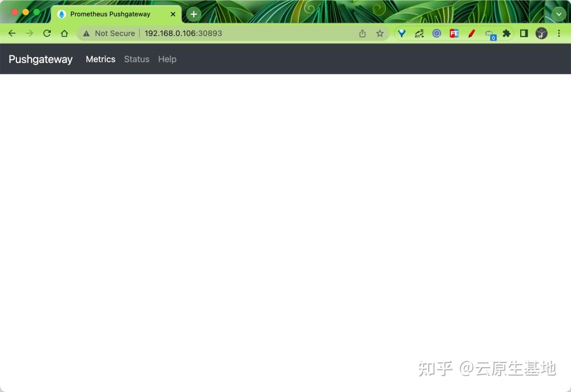Viewport: 571px width, 392px height.
Task: Click the Pushgateway brand link
Action: point(40,59)
